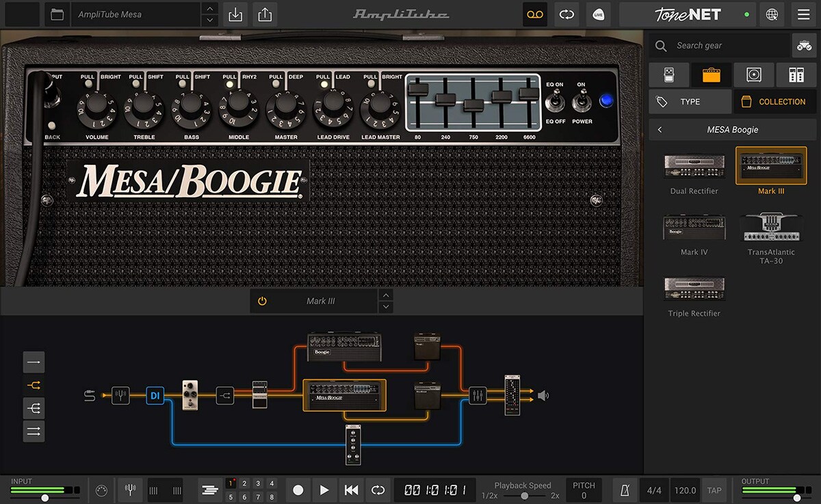This screenshot has height=504, width=821.
Task: Toggle Mark III bypass power button
Action: tap(262, 301)
